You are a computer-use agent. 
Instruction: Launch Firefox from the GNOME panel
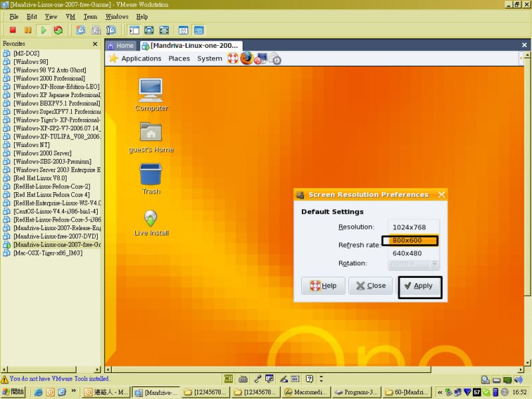(247, 59)
